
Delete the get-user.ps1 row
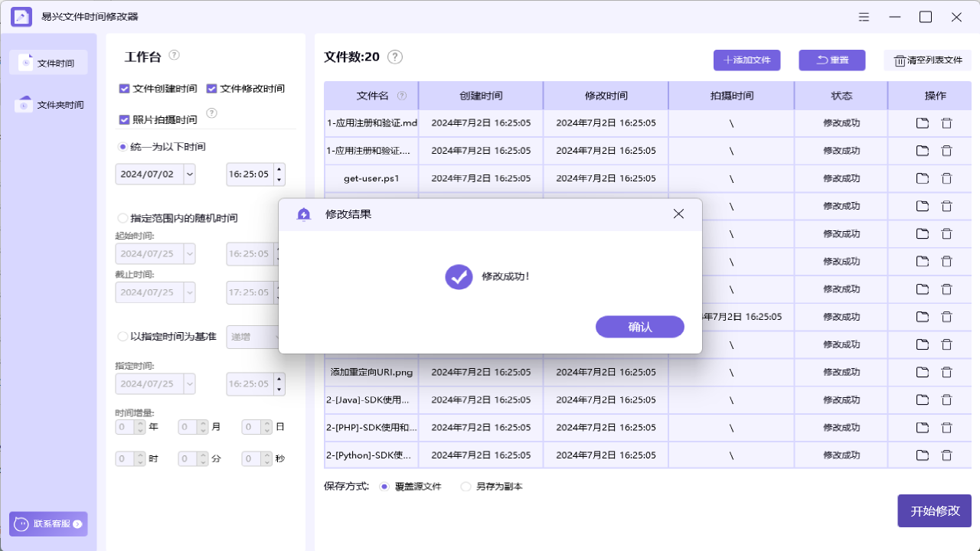946,178
